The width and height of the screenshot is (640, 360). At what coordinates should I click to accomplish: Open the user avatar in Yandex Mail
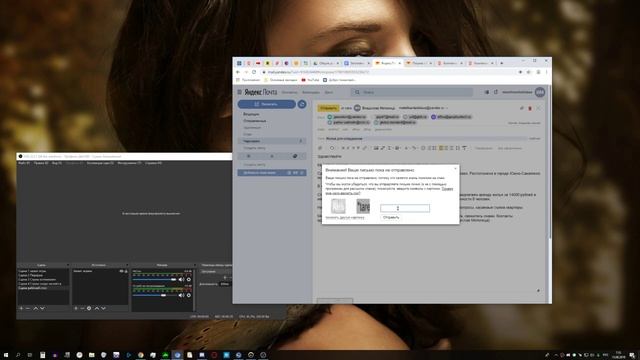(x=540, y=92)
